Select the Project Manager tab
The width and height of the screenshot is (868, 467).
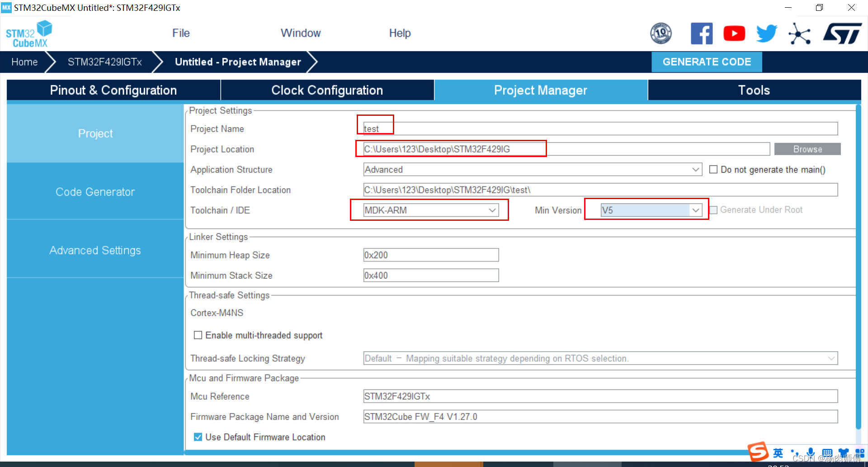click(541, 90)
